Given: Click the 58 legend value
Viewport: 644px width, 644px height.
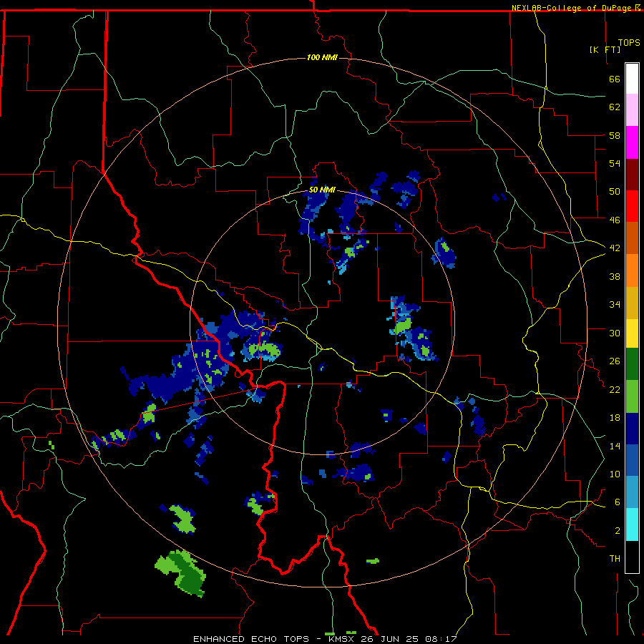Looking at the screenshot, I should click(615, 135).
